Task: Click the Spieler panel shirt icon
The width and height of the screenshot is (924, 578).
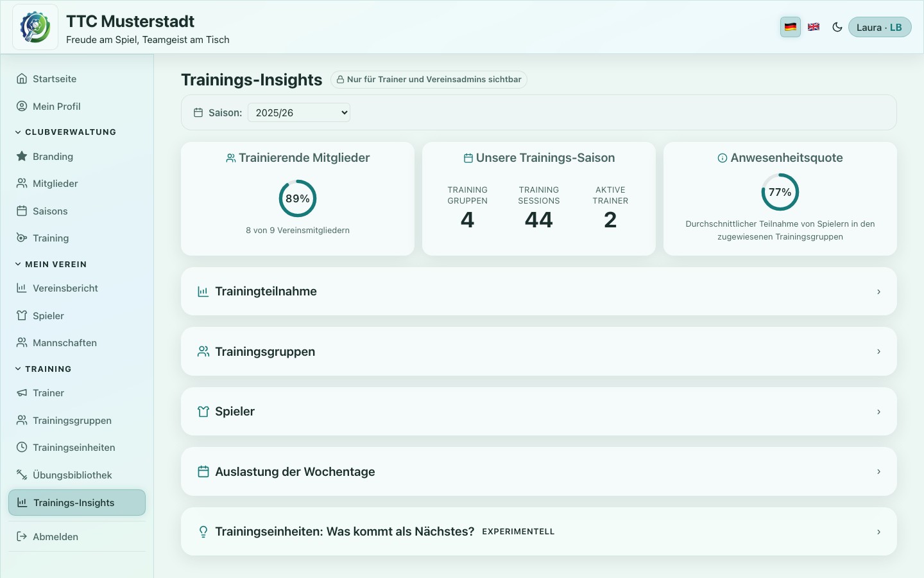Action: tap(203, 412)
